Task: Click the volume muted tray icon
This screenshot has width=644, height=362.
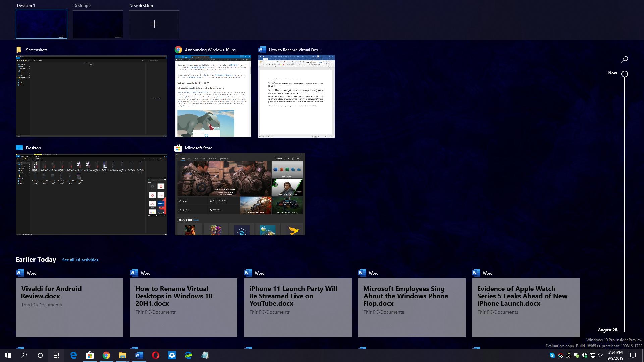Action: 600,355
